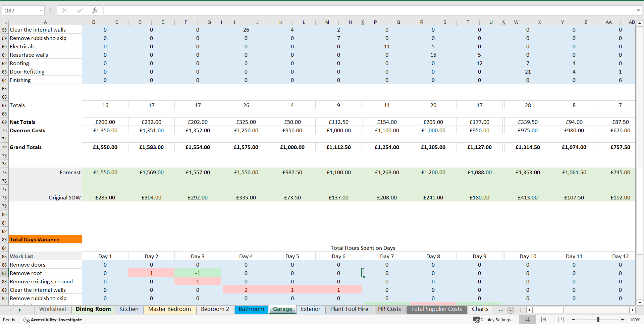This screenshot has height=325, width=644.
Task: Open the Insert Function dialog
Action: 95,10
